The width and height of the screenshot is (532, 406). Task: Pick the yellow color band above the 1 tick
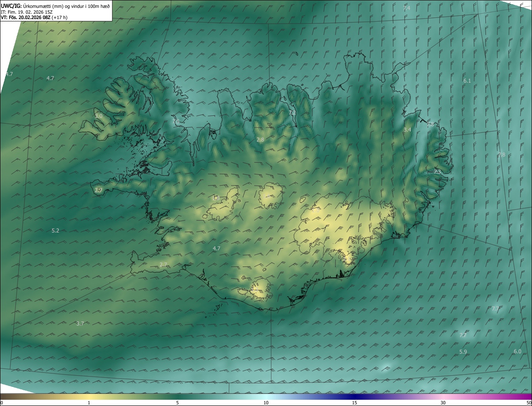pos(89,396)
